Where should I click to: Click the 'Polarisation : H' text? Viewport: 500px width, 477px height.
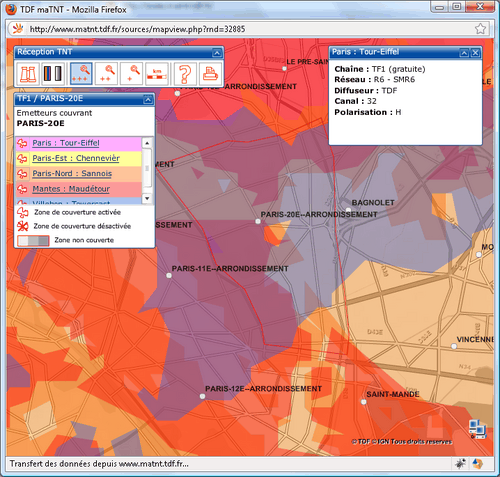point(368,112)
